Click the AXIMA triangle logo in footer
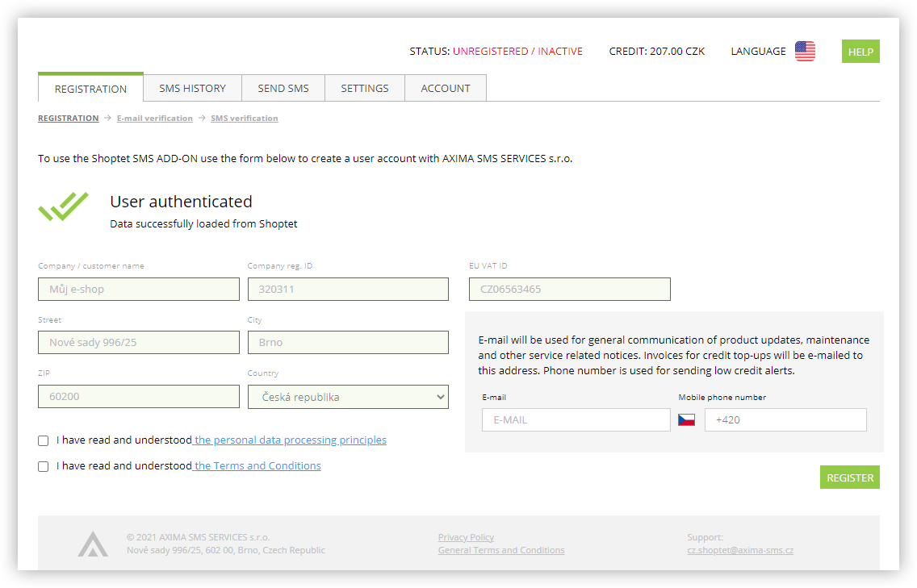This screenshot has height=588, width=917. 93,544
